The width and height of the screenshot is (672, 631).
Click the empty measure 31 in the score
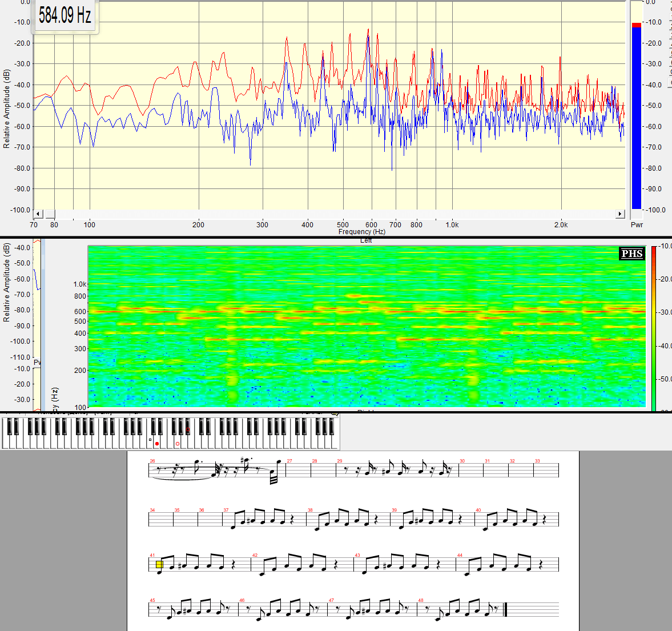(495, 471)
